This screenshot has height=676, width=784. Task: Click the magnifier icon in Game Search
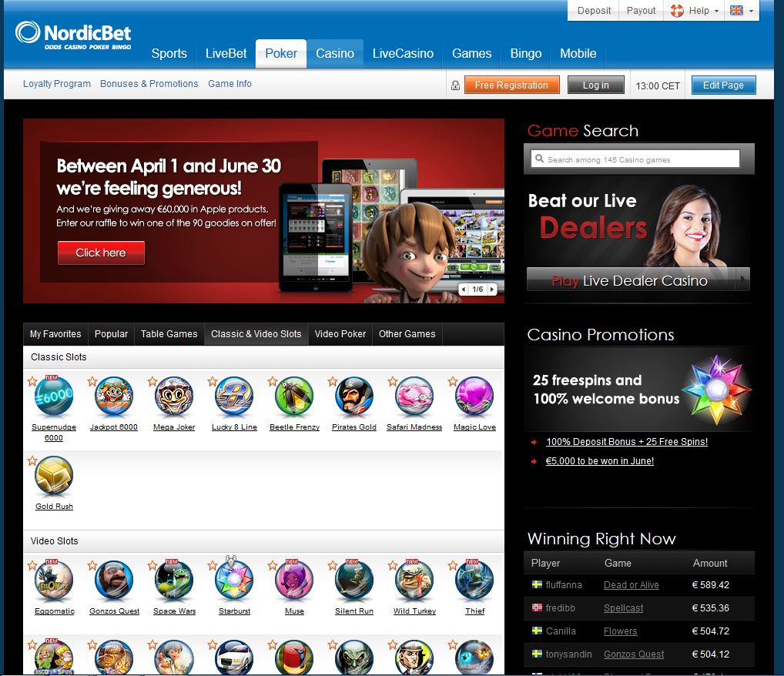pos(540,159)
